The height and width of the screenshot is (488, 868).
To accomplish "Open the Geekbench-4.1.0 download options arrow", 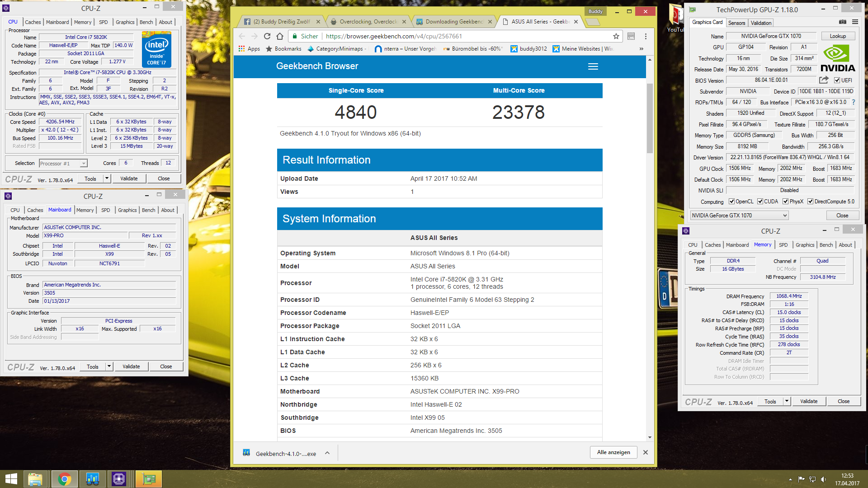I will (x=327, y=453).
